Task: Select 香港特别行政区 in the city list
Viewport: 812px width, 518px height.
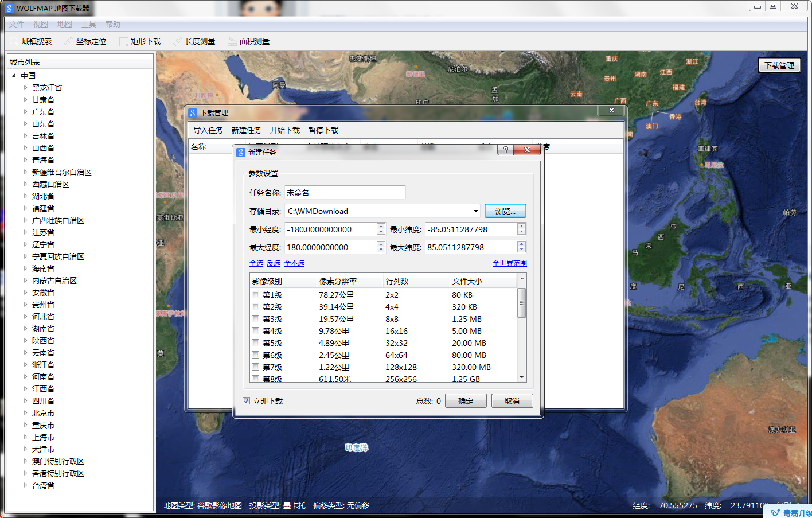Action: coord(58,473)
